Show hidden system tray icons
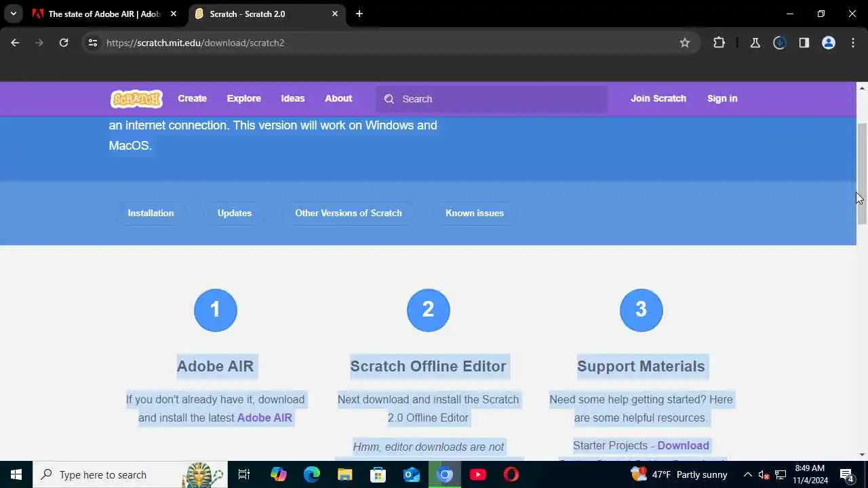Image resolution: width=868 pixels, height=488 pixels. coord(748,474)
